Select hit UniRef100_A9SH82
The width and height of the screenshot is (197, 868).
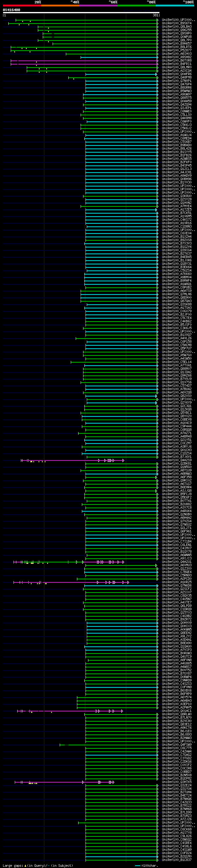point(176,57)
